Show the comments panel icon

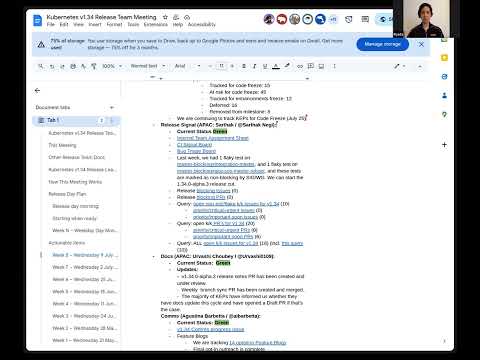[x=365, y=19]
